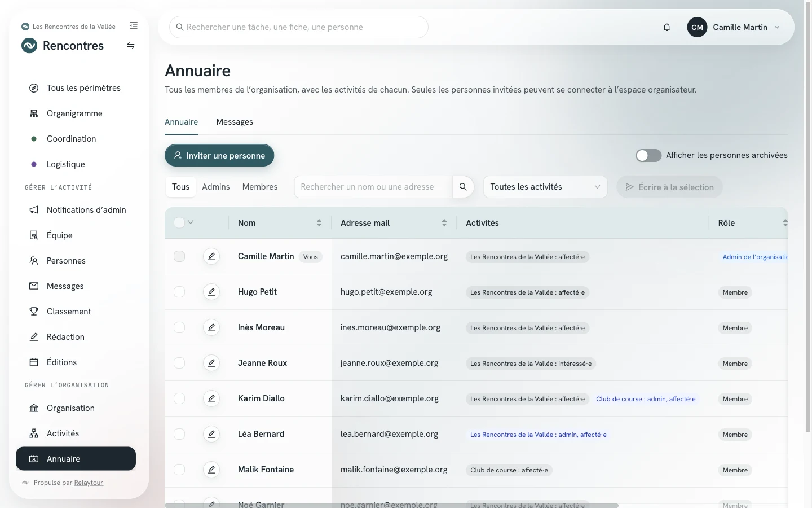Open Classement in the sidebar
Screen dimensions: 812x508
(76, 312)
